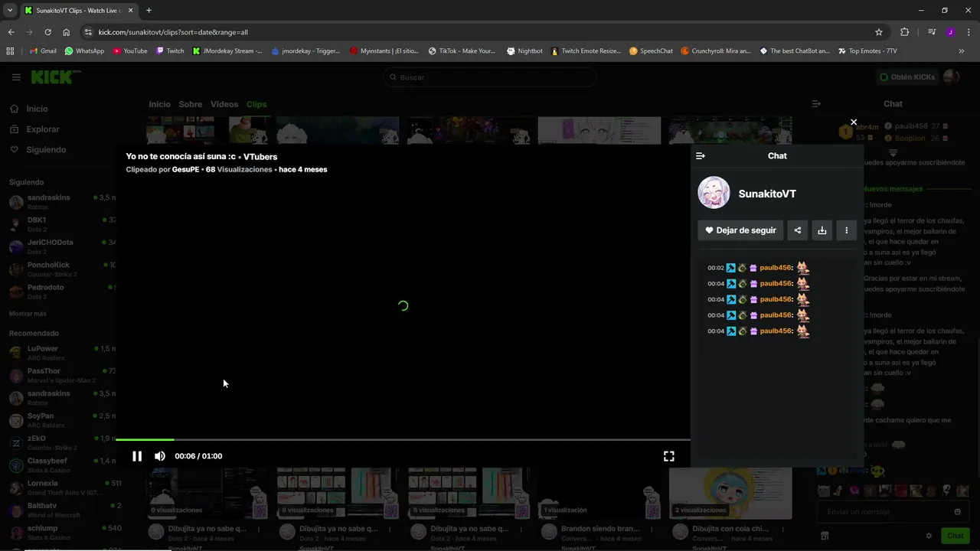Image resolution: width=980 pixels, height=551 pixels.
Task: Switch to the Inicio channel tab
Action: click(x=159, y=104)
